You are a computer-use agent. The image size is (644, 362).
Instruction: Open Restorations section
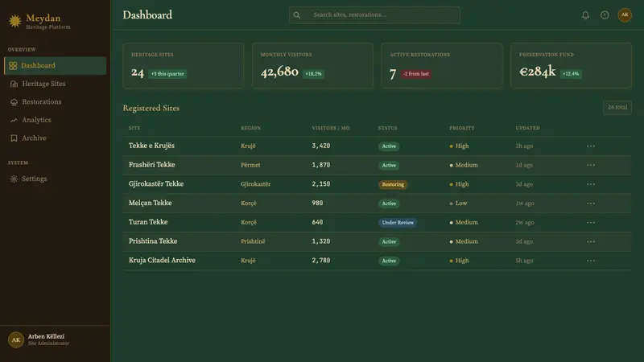(x=55, y=102)
